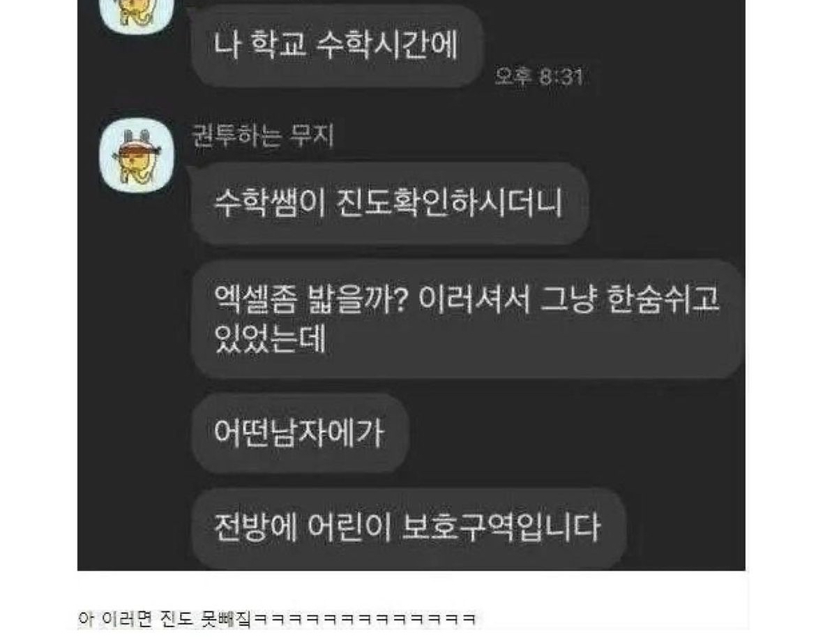Click the word 이러셔서 in the long message
This screenshot has width=816, height=644.
pyautogui.click(x=474, y=299)
